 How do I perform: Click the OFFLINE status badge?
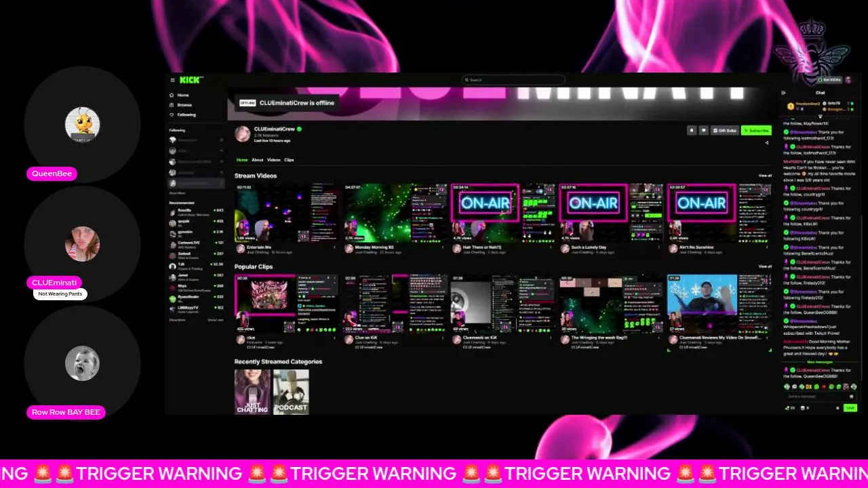pyautogui.click(x=247, y=103)
